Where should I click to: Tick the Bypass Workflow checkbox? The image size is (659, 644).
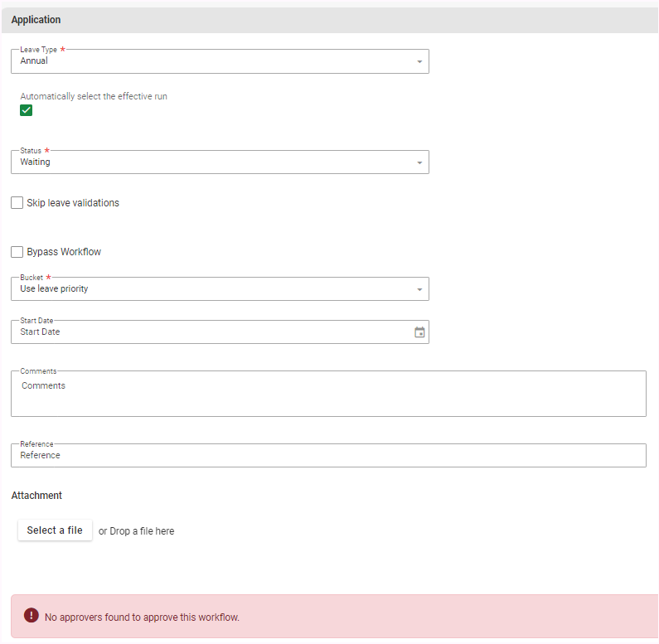[x=17, y=252]
